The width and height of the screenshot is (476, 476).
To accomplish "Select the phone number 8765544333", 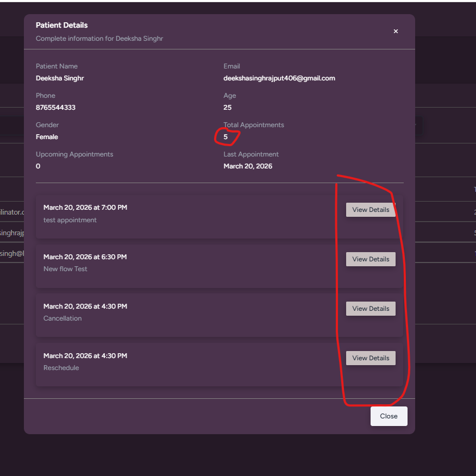I will (x=55, y=108).
